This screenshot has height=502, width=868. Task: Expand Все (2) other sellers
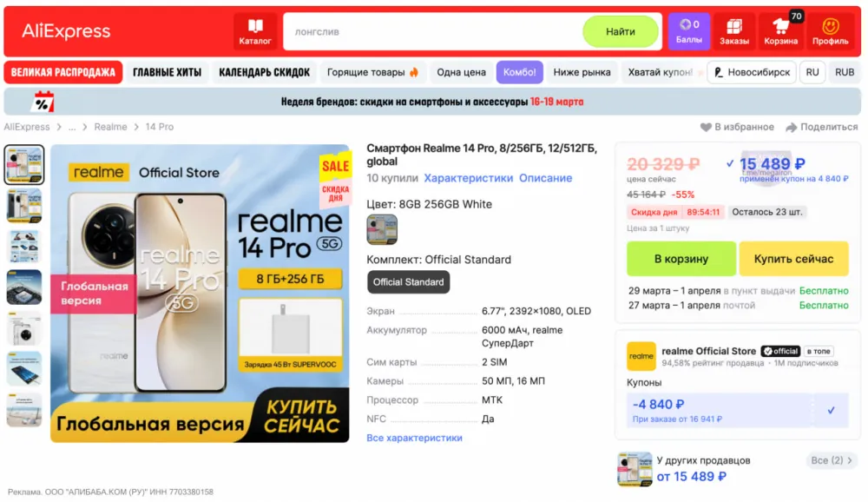[831, 460]
